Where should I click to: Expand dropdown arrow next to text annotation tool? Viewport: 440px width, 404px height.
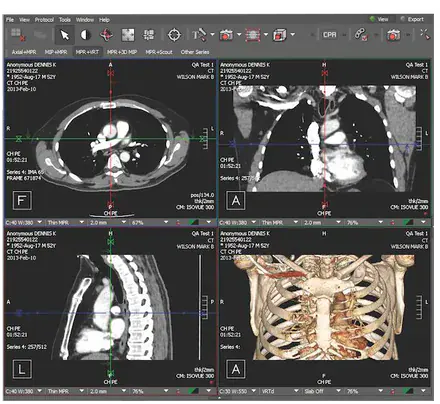click(x=212, y=34)
